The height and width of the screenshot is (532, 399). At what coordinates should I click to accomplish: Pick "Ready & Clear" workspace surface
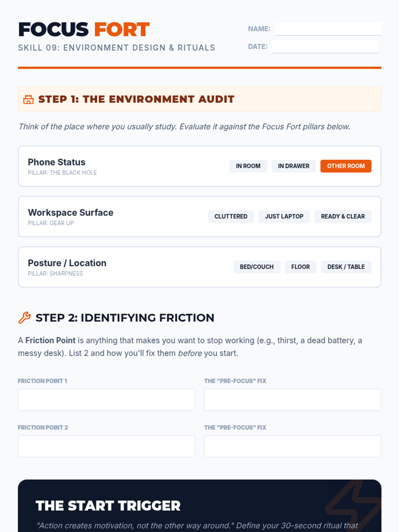(x=343, y=216)
